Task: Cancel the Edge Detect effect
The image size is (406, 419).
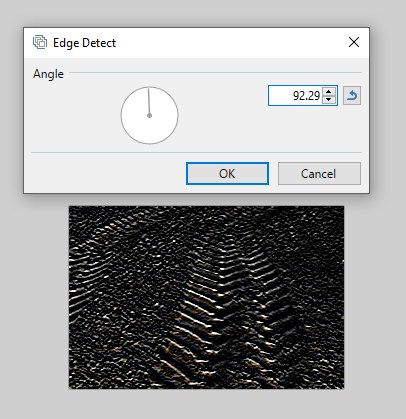Action: click(x=319, y=173)
